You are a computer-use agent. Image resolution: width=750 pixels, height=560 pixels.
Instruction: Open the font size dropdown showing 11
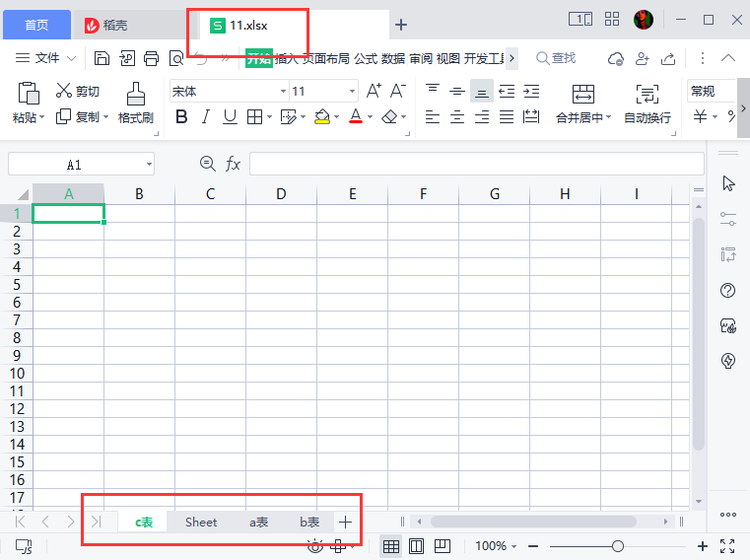(352, 91)
